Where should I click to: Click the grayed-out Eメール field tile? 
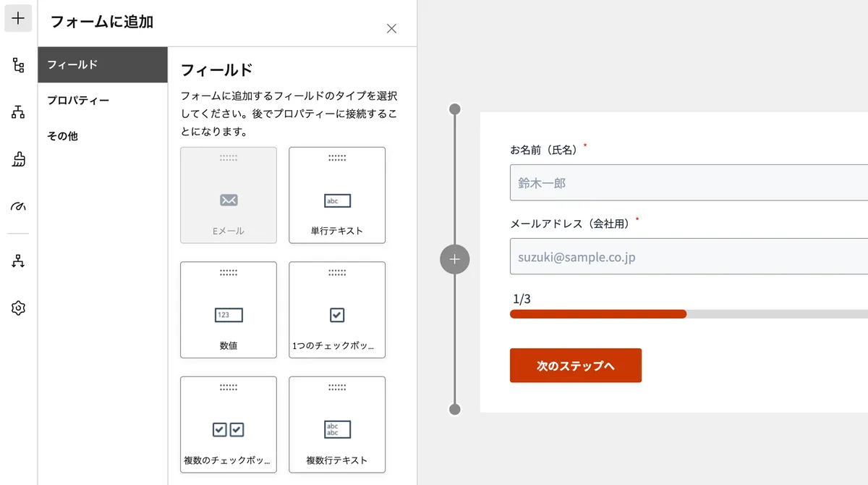click(x=228, y=195)
